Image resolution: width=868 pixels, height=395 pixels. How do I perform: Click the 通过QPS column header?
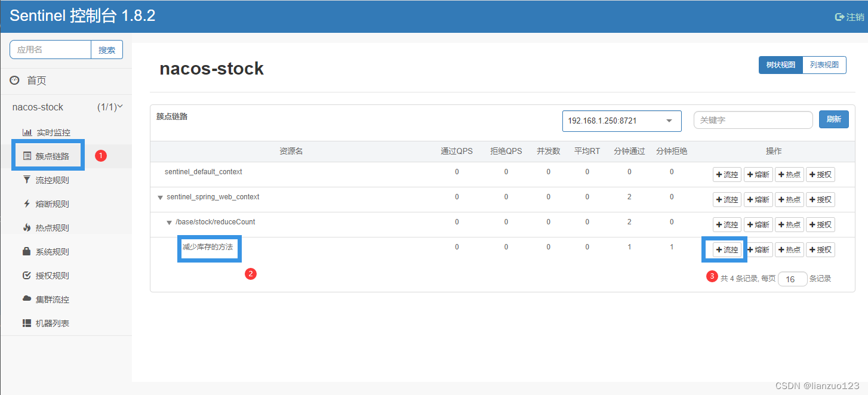tap(457, 152)
